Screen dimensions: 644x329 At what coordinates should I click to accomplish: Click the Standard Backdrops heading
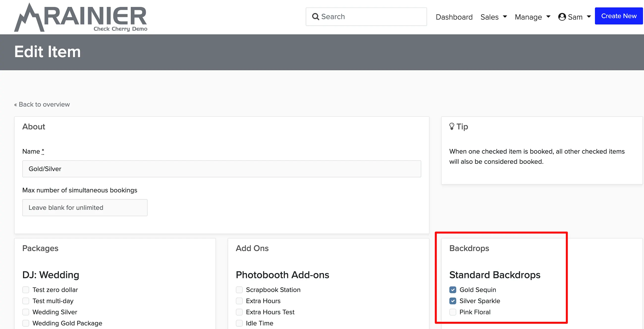[495, 275]
